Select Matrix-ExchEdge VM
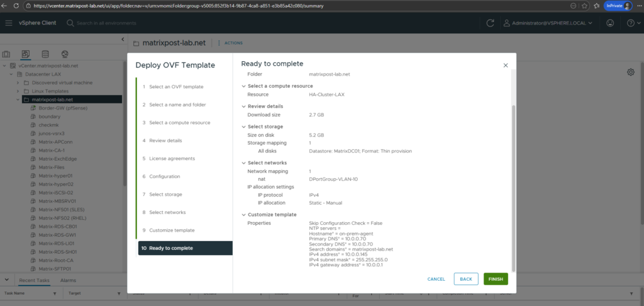644x306 pixels. (57, 159)
